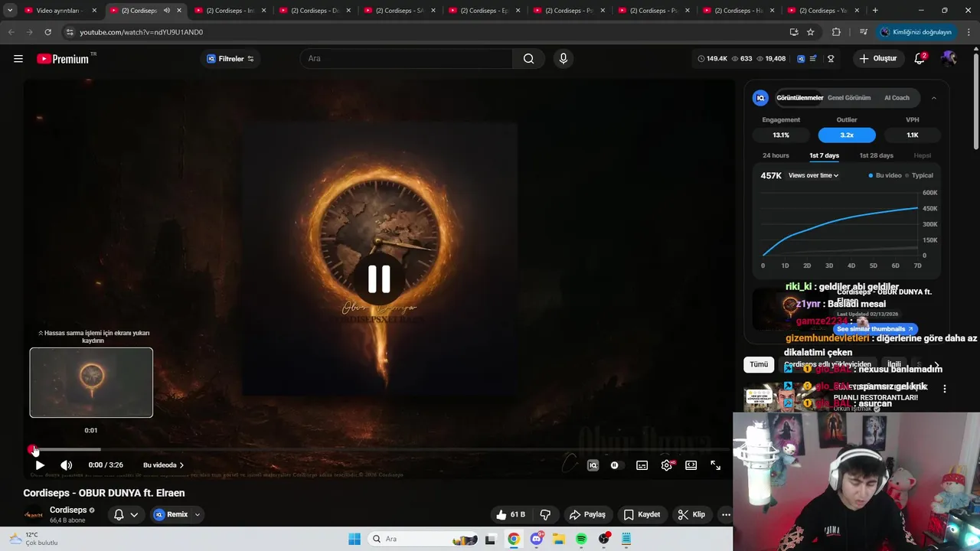Click Kaydet save button
This screenshot has width=980, height=551.
pos(642,514)
